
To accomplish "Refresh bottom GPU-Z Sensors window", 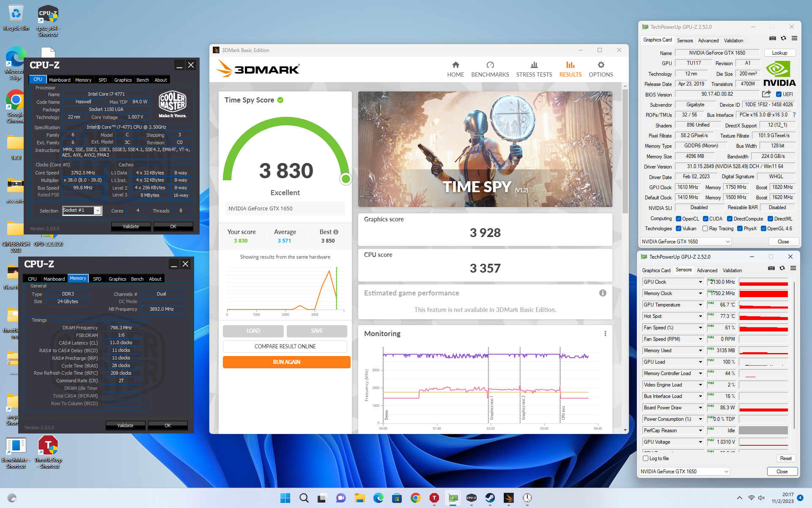I will [782, 268].
